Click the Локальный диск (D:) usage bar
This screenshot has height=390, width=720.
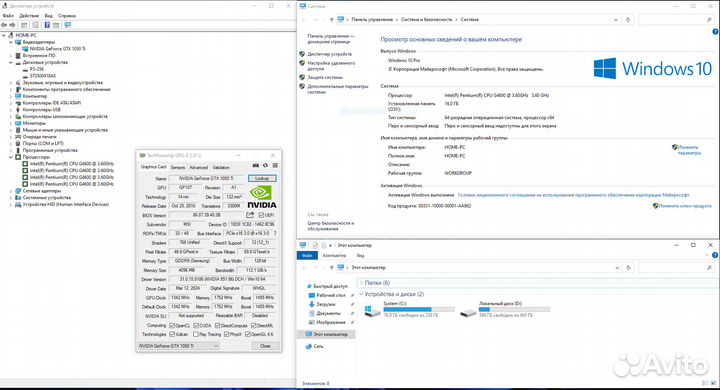(x=514, y=310)
